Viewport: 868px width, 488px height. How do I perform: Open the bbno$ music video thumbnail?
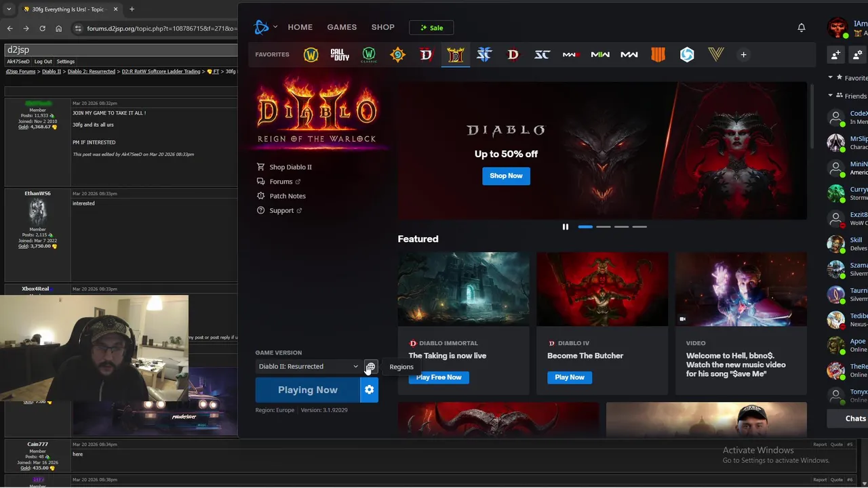tap(741, 289)
